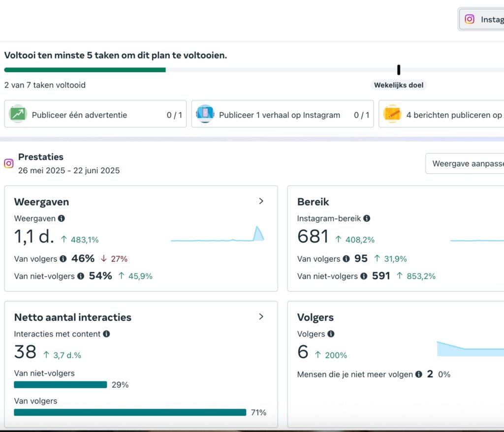Click the story icon for Instagram verhaal task
This screenshot has height=432, width=504.
coord(205,114)
